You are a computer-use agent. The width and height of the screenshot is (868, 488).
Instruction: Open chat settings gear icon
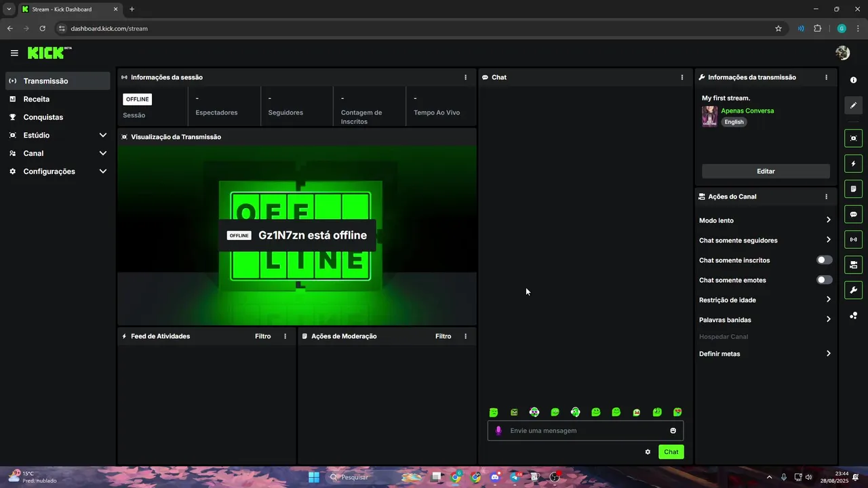[x=648, y=452]
